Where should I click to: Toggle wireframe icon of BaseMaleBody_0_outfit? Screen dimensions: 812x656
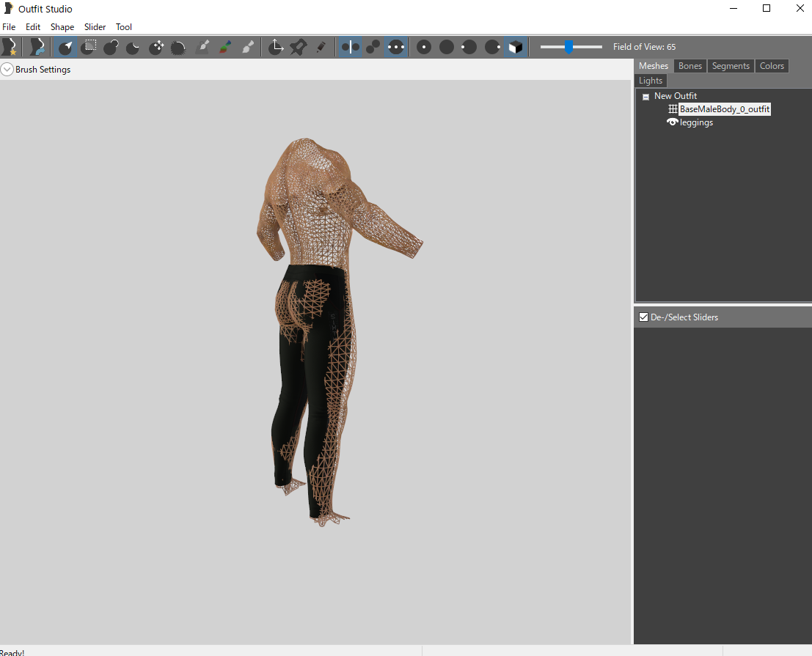[x=673, y=108]
